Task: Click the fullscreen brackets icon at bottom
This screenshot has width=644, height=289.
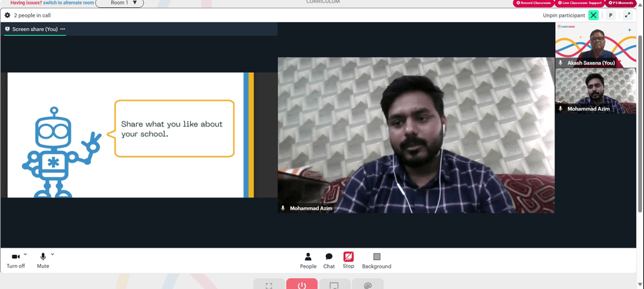Action: [x=269, y=285]
